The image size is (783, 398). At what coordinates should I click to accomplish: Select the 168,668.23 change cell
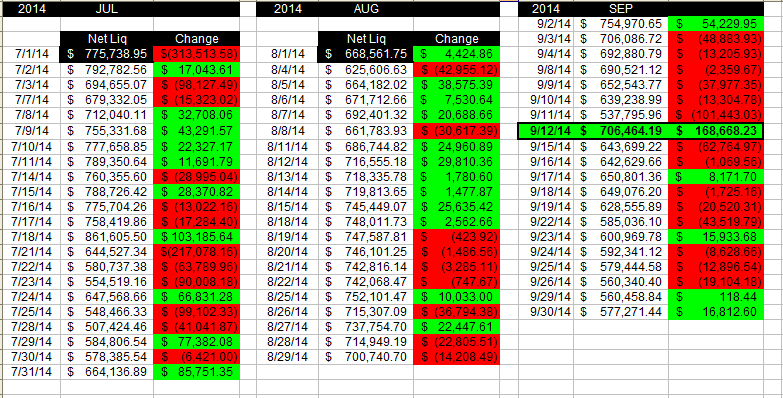pos(716,131)
